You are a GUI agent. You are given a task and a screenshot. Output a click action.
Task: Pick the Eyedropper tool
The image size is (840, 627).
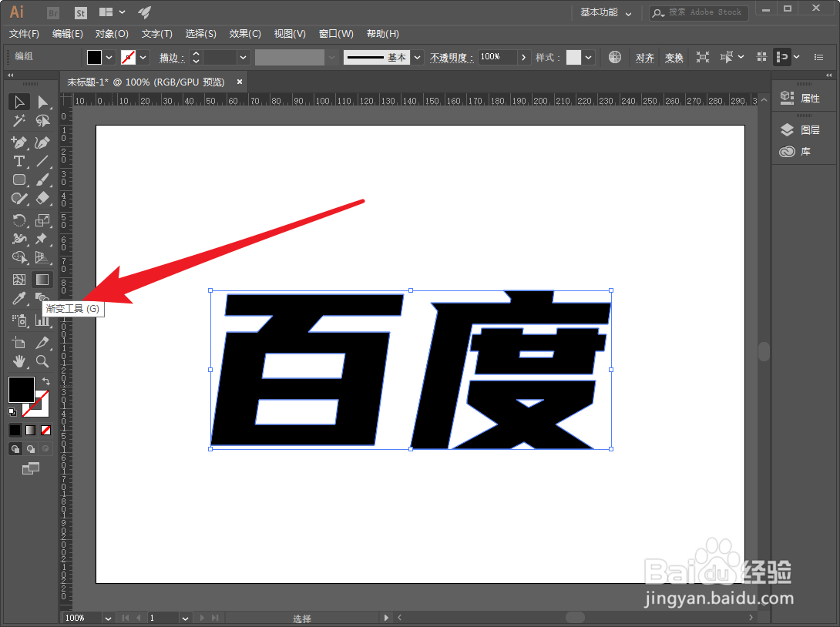pos(19,298)
